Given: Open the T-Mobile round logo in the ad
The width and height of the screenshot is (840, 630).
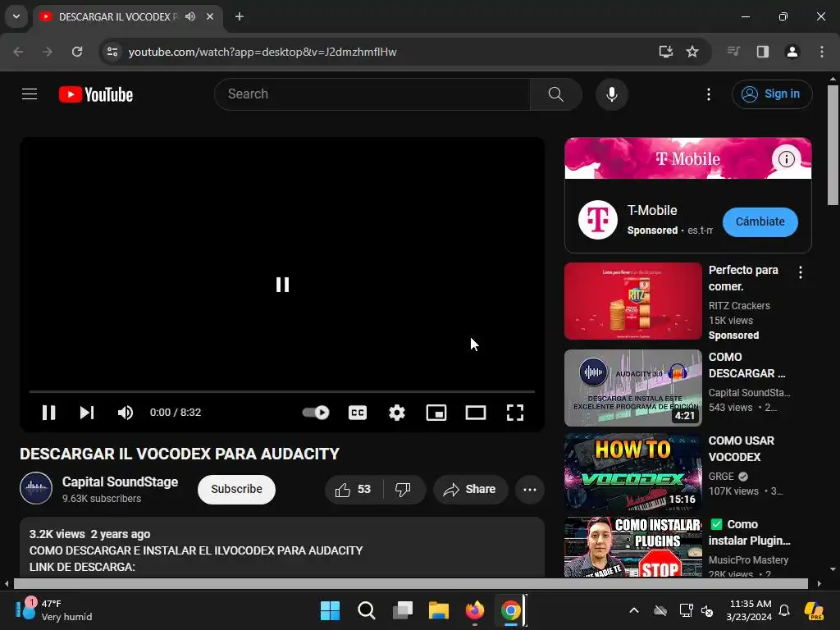Looking at the screenshot, I should click(598, 220).
